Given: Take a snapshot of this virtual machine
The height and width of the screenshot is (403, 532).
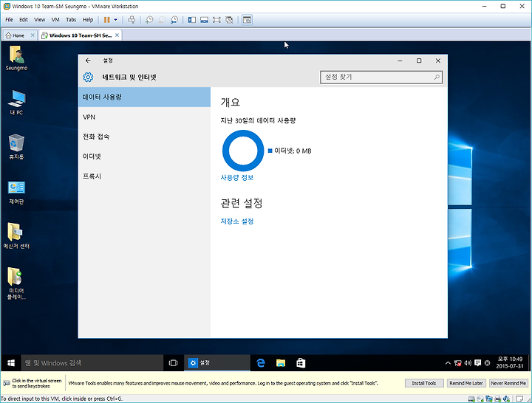Looking at the screenshot, I should 149,20.
